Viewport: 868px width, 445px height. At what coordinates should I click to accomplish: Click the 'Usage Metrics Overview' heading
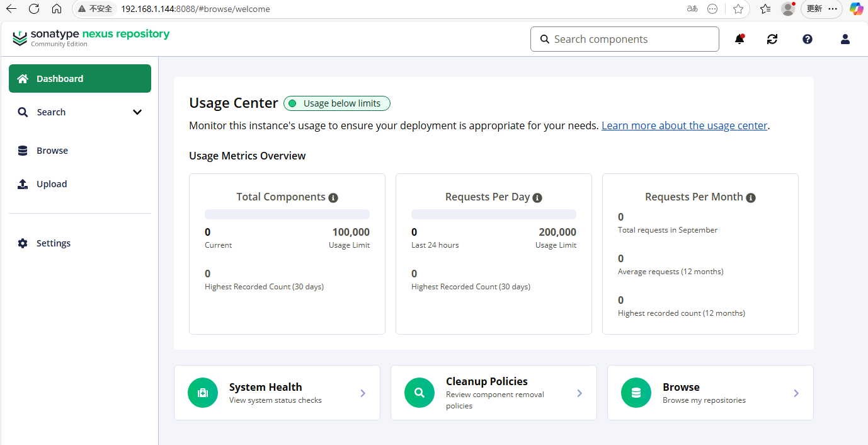(x=248, y=156)
